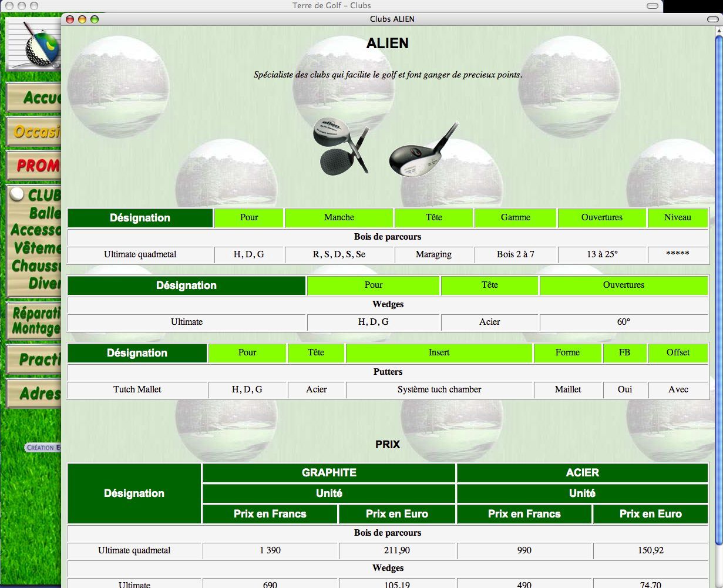Click the Maraging cell

point(433,255)
